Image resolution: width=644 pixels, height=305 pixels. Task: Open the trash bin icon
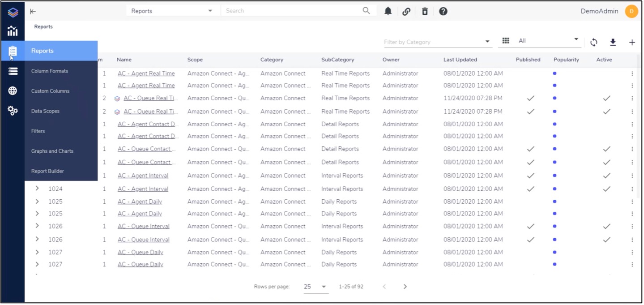(425, 11)
